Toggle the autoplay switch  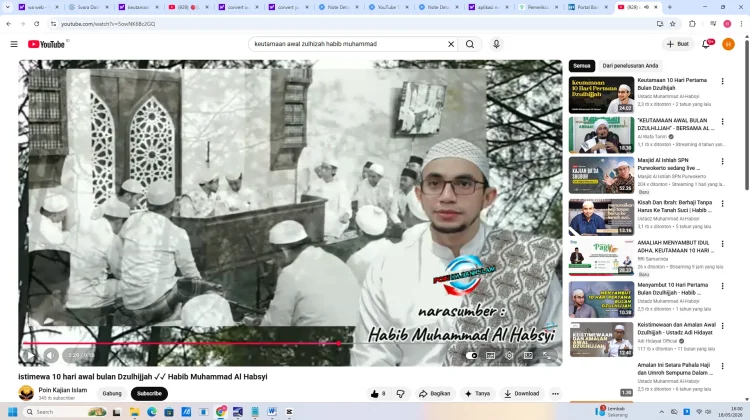(472, 355)
